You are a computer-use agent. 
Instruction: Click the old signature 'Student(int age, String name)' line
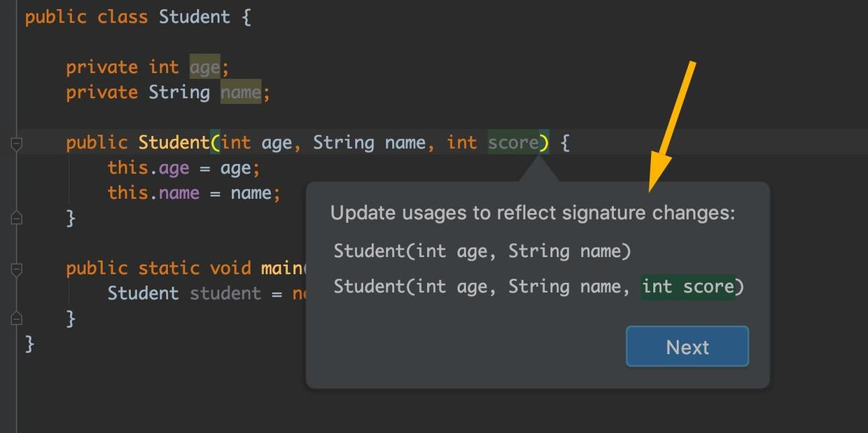point(482,251)
